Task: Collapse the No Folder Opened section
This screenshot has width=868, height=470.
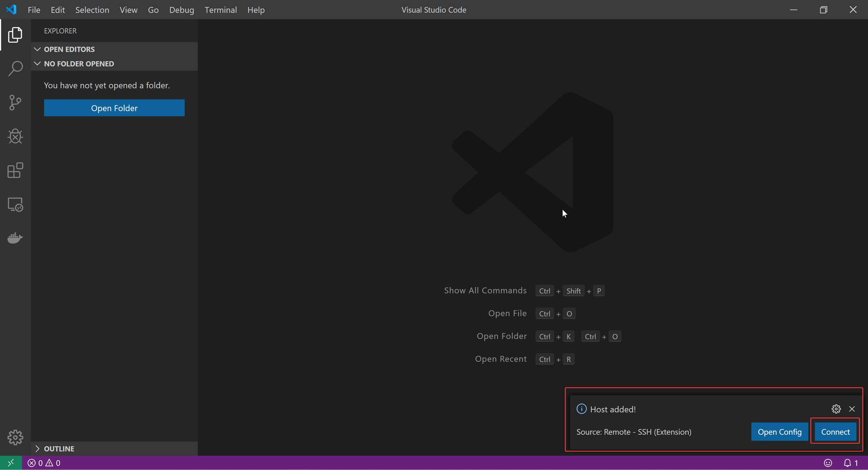Action: tap(115, 64)
